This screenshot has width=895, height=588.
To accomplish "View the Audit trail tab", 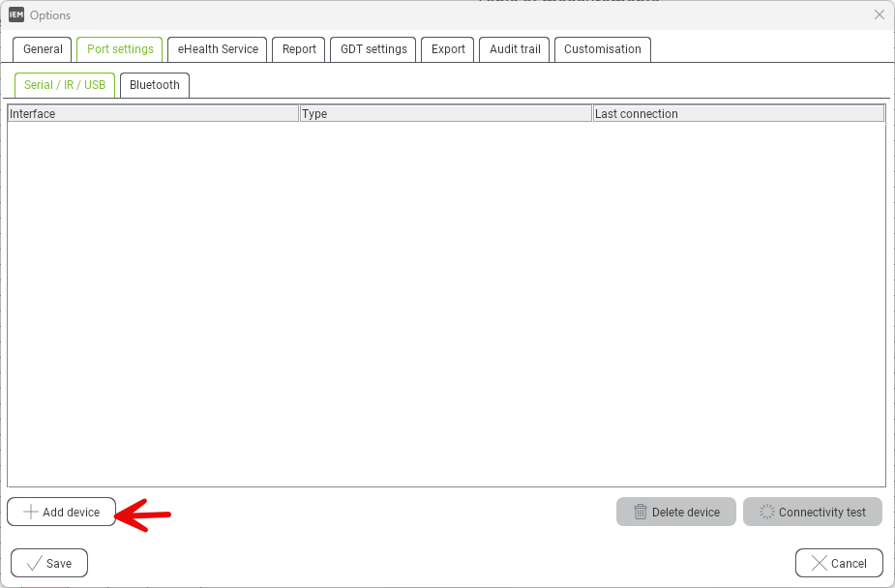I will pyautogui.click(x=515, y=49).
